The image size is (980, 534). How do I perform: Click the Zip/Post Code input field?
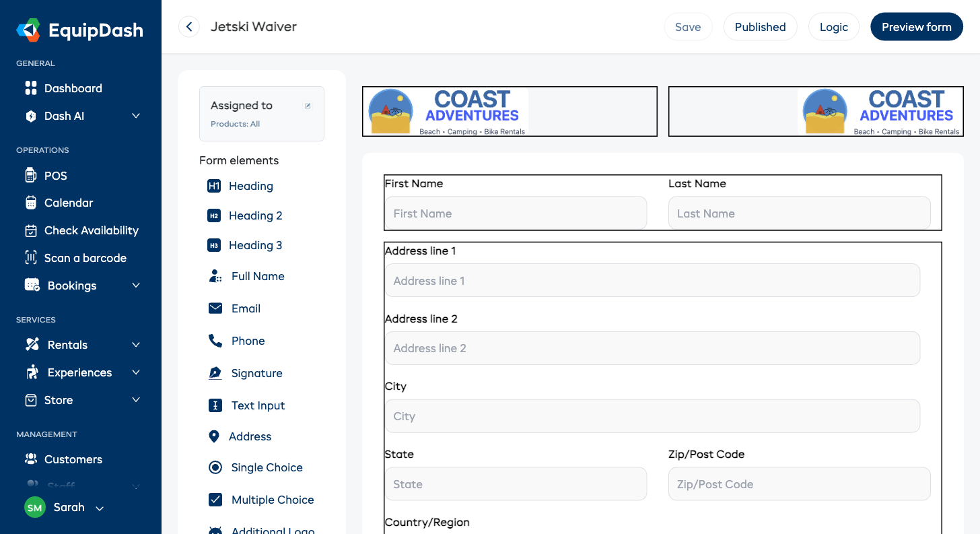[x=800, y=484]
